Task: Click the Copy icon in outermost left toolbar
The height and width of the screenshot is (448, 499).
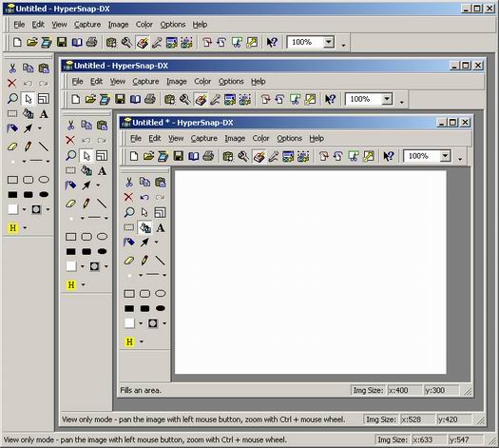Action: (x=28, y=68)
